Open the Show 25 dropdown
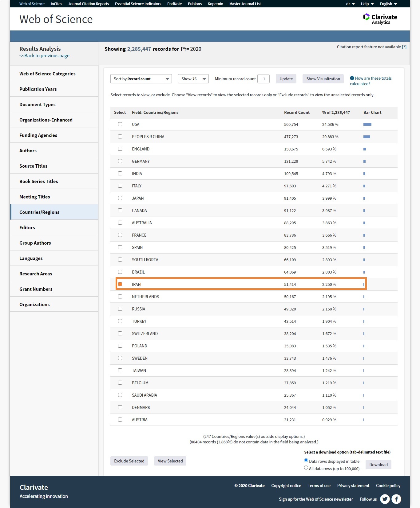This screenshot has height=508, width=420. 193,79
